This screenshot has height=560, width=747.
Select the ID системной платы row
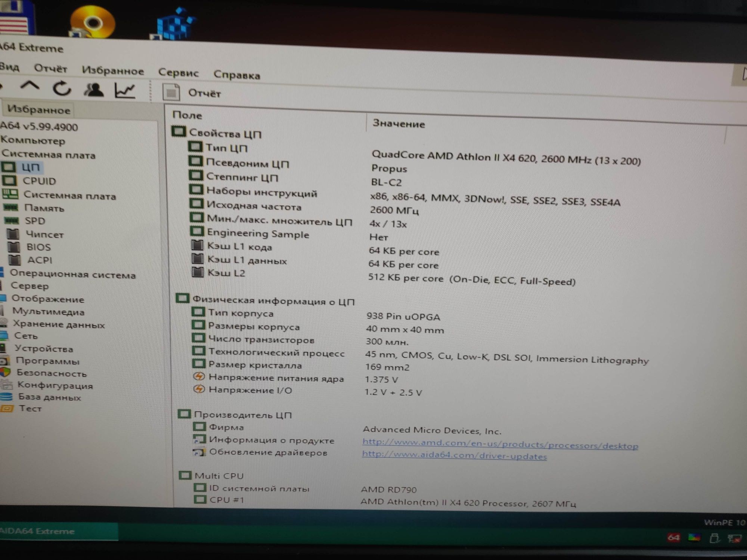coord(306,488)
